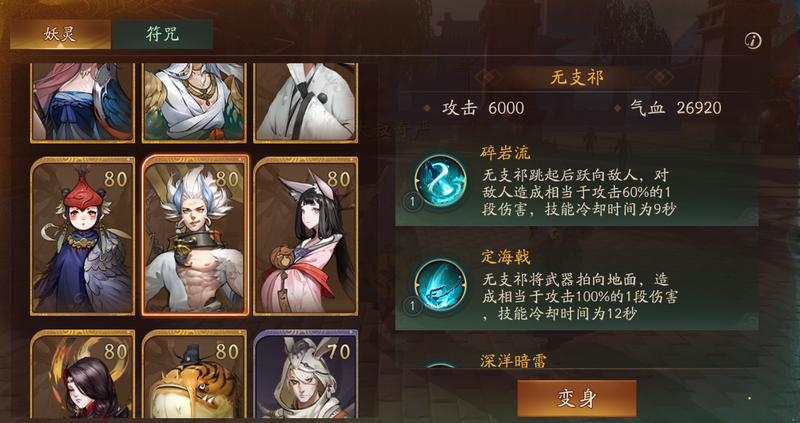Select the red-hat bird girl card
Viewport: 800px width, 423px height.
[x=83, y=236]
